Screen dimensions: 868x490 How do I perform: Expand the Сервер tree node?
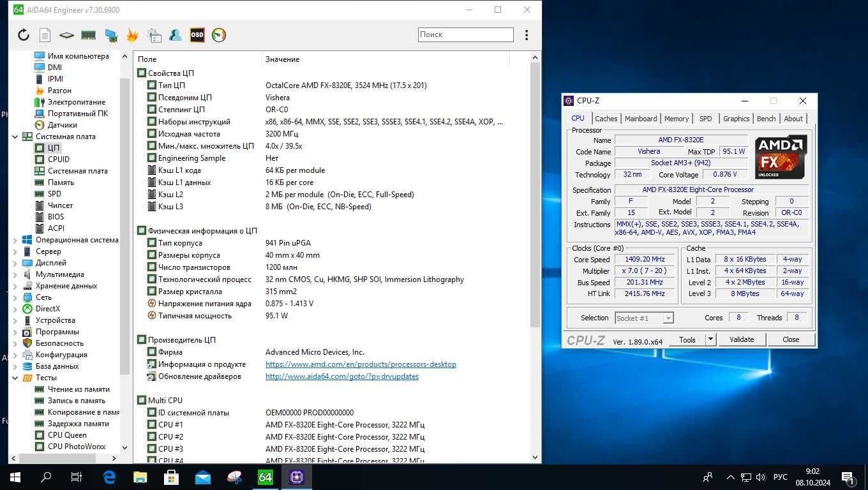point(15,251)
